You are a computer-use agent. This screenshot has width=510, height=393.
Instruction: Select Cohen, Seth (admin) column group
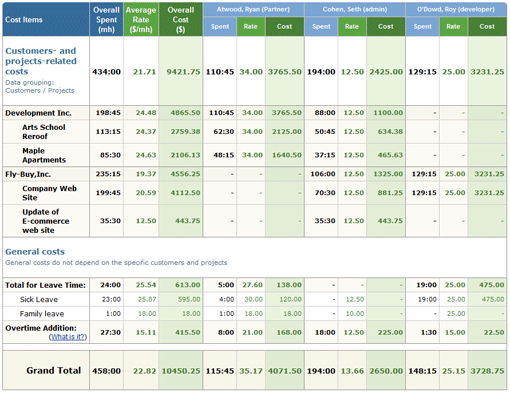pos(355,10)
